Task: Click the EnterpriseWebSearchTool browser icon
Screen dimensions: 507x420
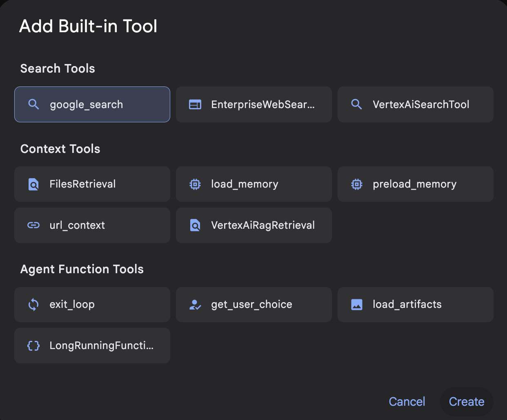Action: (x=195, y=104)
